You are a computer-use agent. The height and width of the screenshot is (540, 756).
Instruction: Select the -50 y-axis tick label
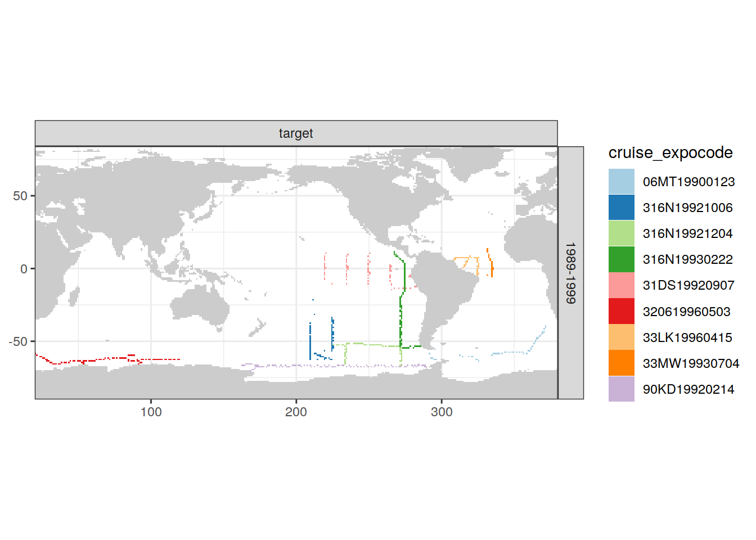(x=18, y=341)
